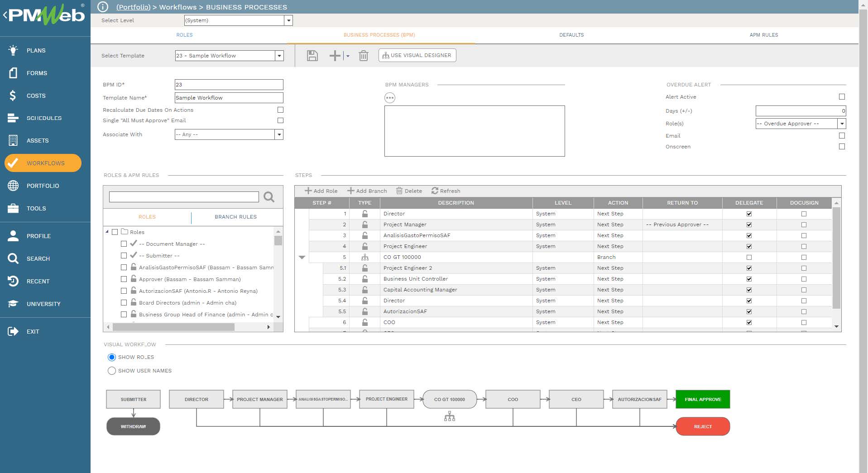Switch to the Roles tab at top
The height and width of the screenshot is (473, 868).
184,35
